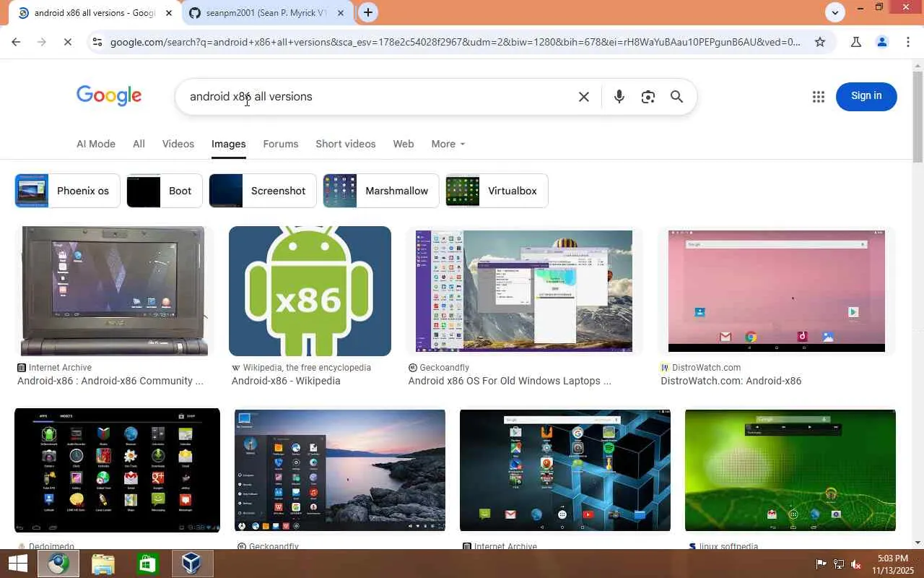Filter images by Phoenix os
The height and width of the screenshot is (578, 924).
point(67,191)
